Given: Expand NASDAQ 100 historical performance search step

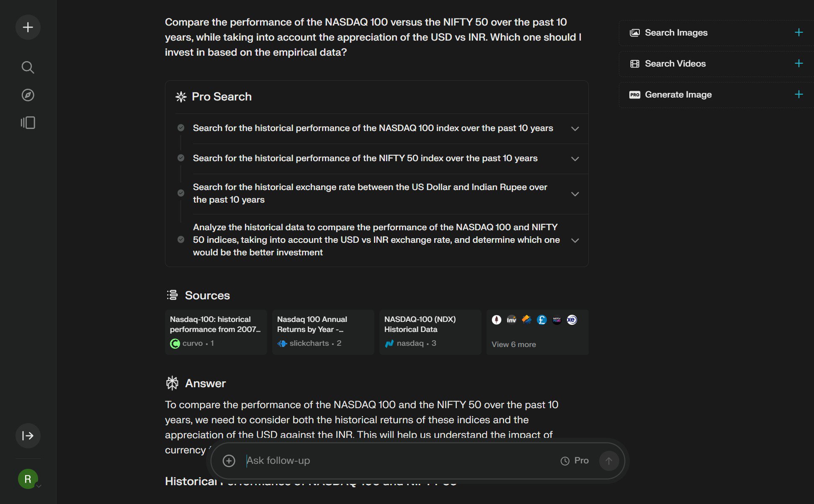Looking at the screenshot, I should (574, 128).
